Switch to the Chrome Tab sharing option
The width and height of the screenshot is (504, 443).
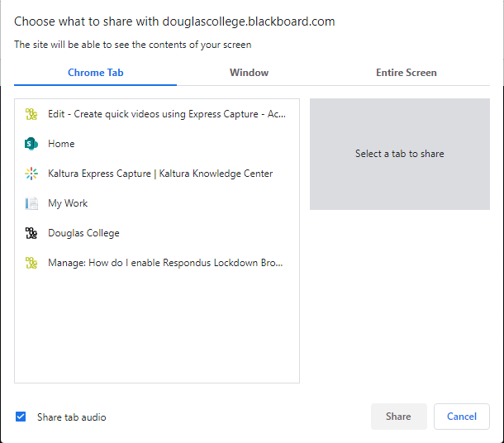[x=96, y=73]
